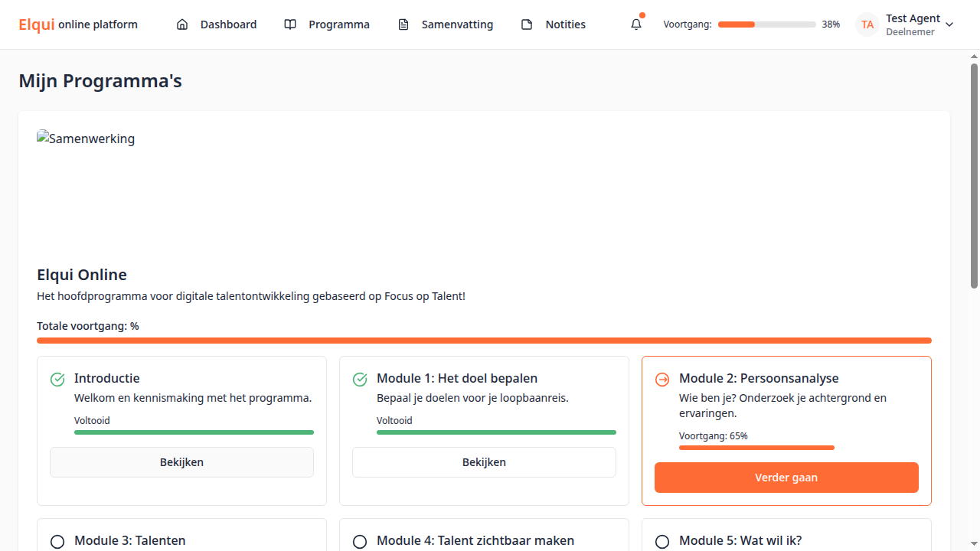
Task: Click the Dashboard home icon
Action: [182, 24]
